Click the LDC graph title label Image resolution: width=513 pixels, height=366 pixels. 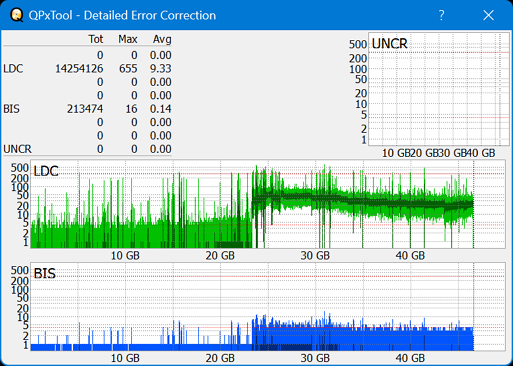coord(46,171)
